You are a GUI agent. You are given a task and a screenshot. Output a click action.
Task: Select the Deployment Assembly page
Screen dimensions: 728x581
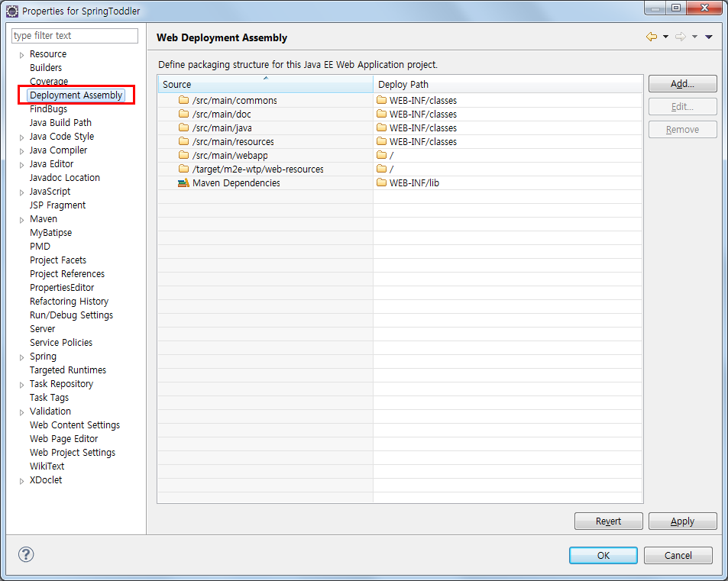76,95
